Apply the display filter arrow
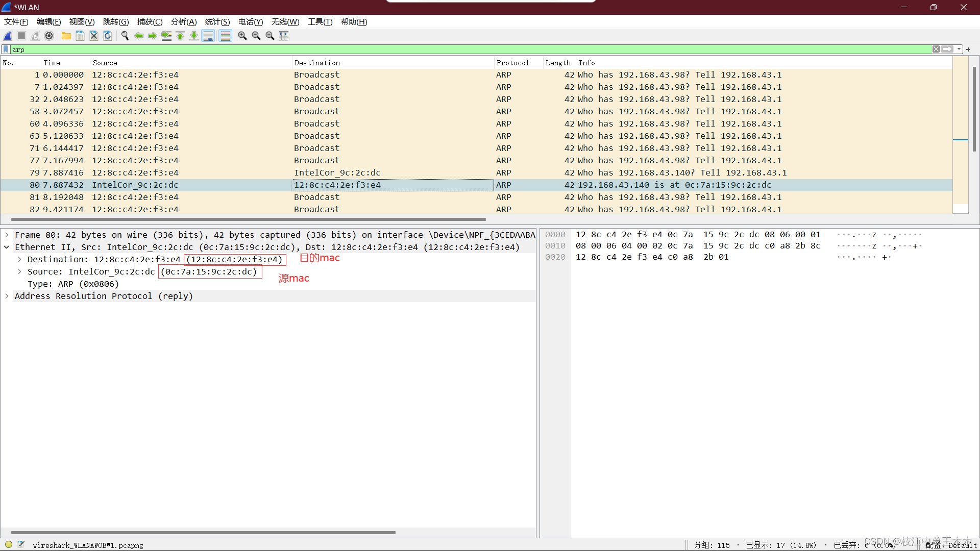980x551 pixels. coord(947,49)
